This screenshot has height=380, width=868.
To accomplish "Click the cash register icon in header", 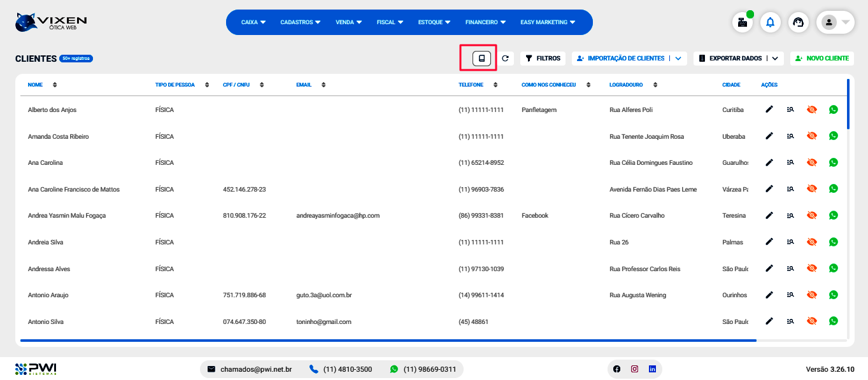I will coord(742,22).
